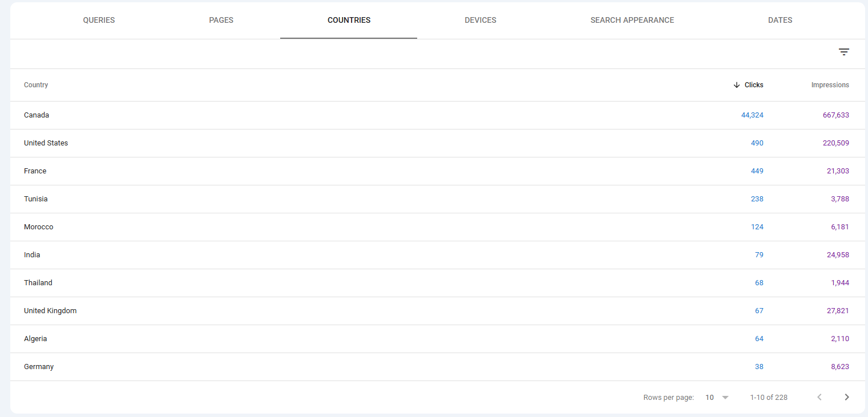
Task: Select the Canada row
Action: coord(37,115)
